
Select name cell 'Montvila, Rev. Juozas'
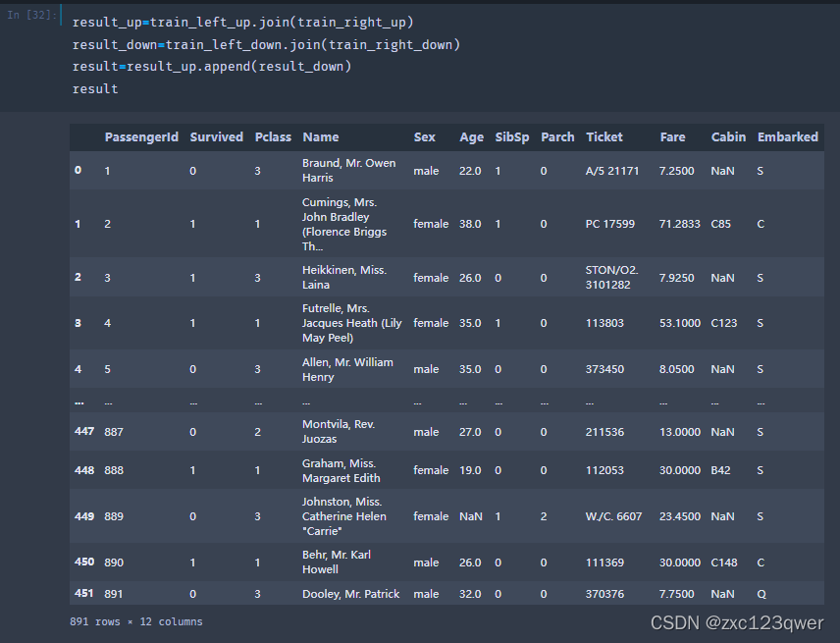pyautogui.click(x=338, y=431)
